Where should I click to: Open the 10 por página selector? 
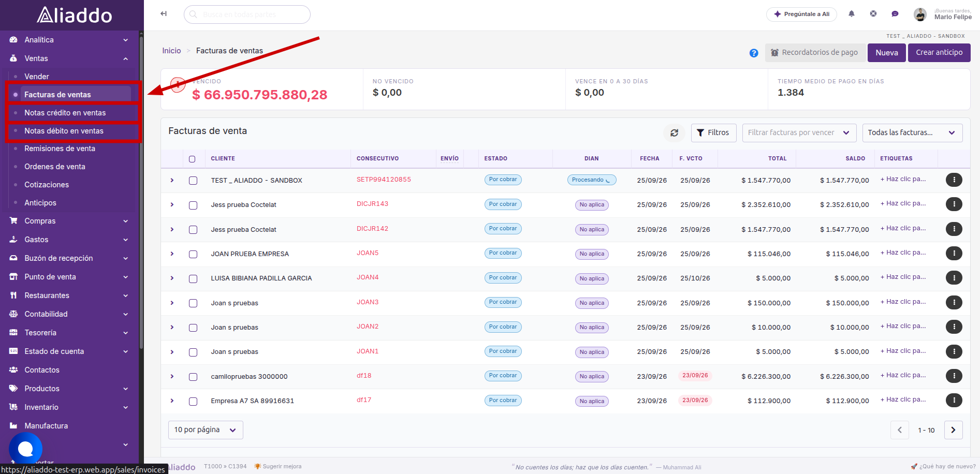click(206, 430)
